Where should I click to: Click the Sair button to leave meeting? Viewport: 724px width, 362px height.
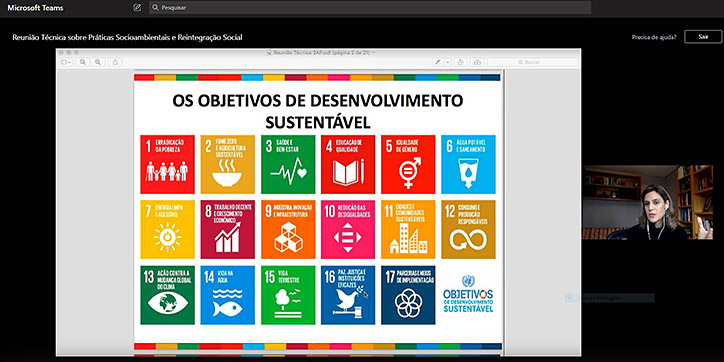pos(703,37)
